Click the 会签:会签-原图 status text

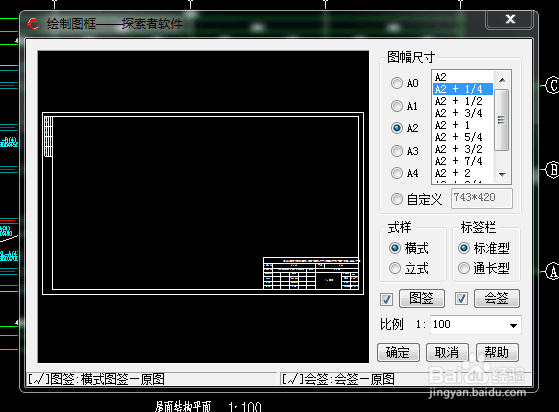(x=338, y=379)
